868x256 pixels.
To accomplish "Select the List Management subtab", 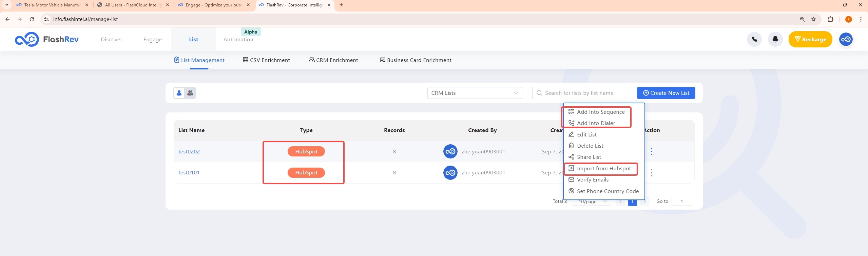I will tap(199, 60).
